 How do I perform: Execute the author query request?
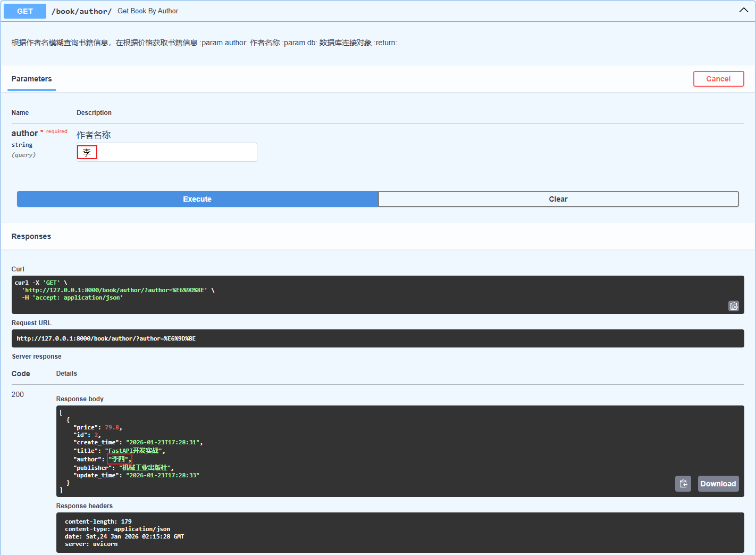197,199
